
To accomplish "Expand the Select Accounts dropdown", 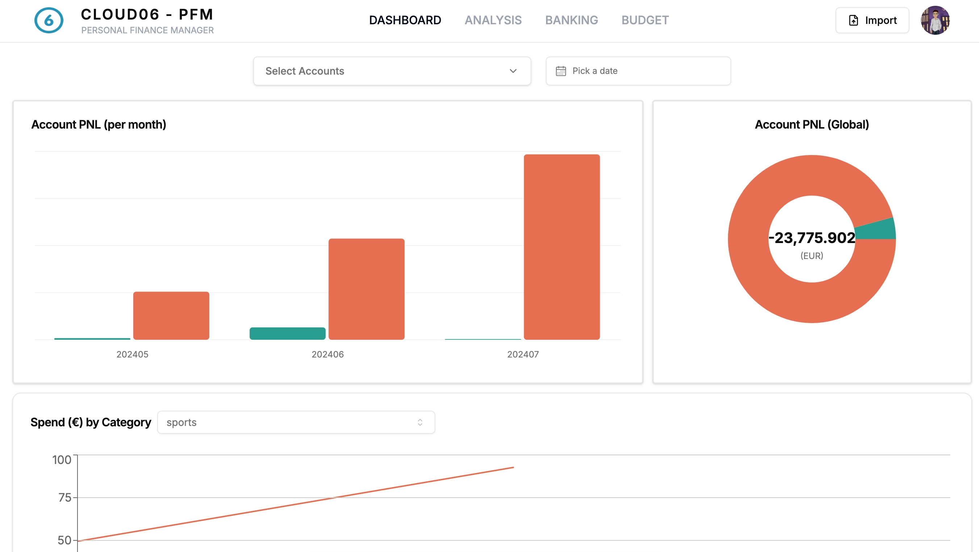I will pyautogui.click(x=391, y=71).
